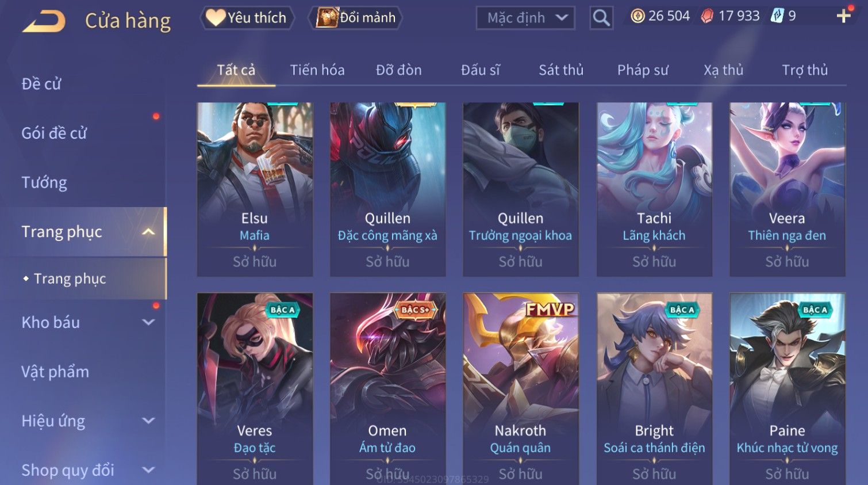
Task: Click the heart icon for Yêu thích
Action: pyautogui.click(x=216, y=17)
